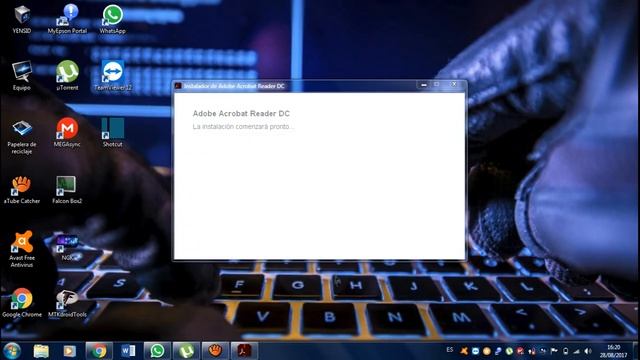Close the Adobe Acrobat Reader installer window

(x=454, y=84)
